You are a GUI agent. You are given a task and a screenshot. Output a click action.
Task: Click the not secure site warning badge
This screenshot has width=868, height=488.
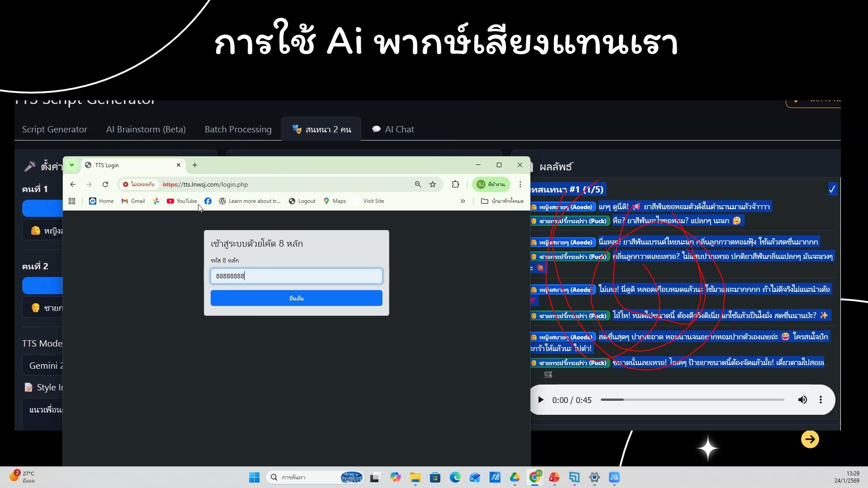[x=139, y=184]
